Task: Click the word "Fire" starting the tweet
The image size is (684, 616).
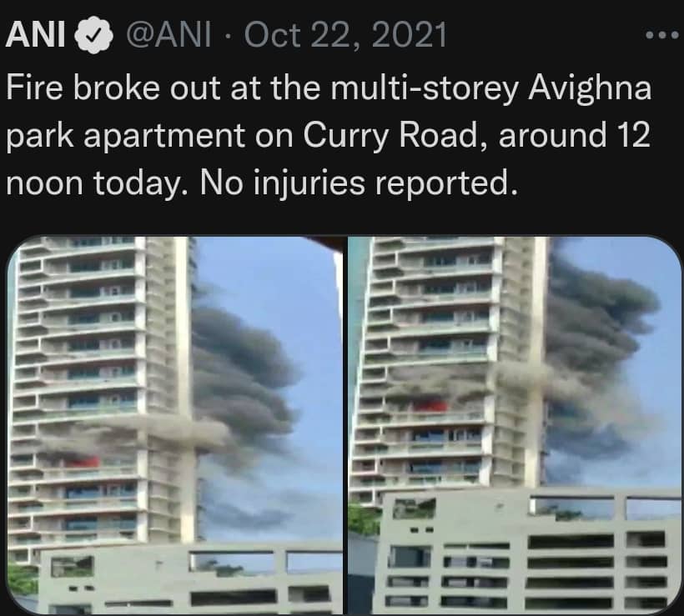Action: [34, 88]
